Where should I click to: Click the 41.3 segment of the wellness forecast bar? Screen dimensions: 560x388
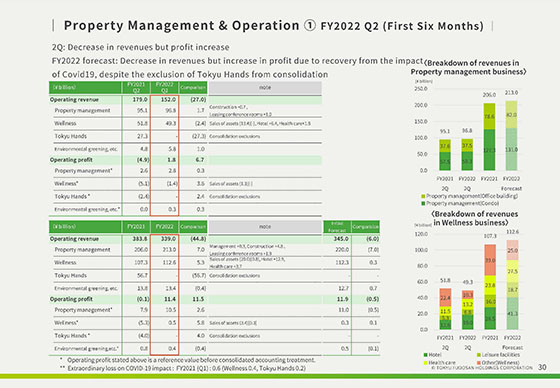coord(512,313)
